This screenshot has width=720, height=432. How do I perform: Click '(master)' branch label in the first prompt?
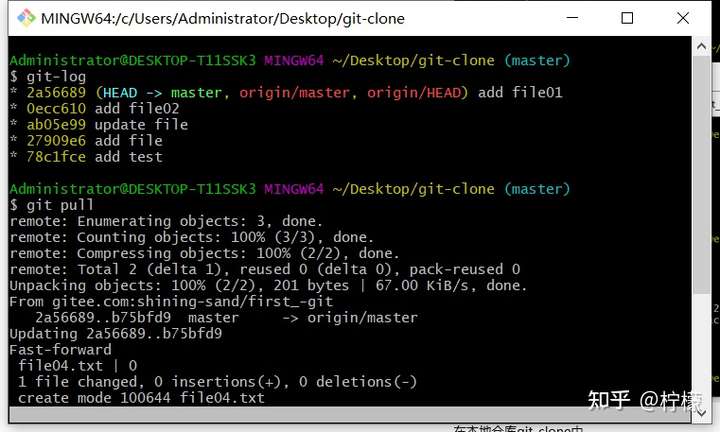537,61
